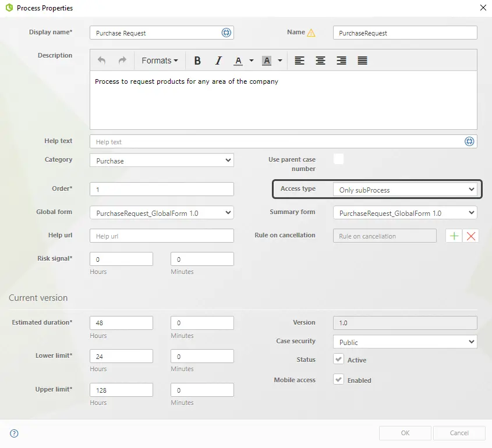Click the Help url input field
Image resolution: width=492 pixels, height=448 pixels.
coord(162,236)
